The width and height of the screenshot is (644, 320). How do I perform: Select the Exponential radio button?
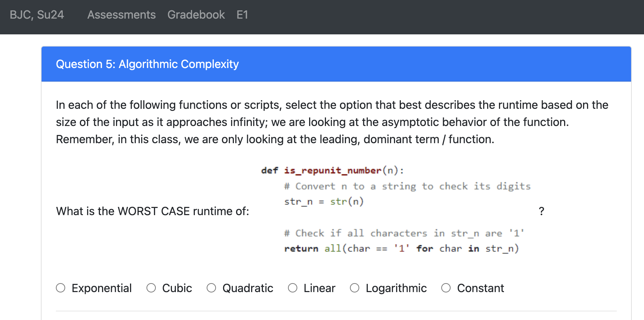click(61, 288)
